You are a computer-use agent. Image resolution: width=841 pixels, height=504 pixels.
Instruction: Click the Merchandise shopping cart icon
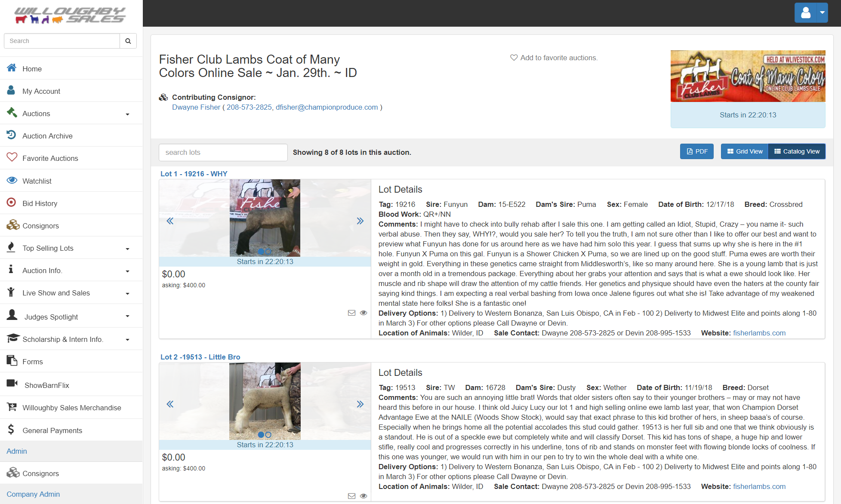coord(12,407)
